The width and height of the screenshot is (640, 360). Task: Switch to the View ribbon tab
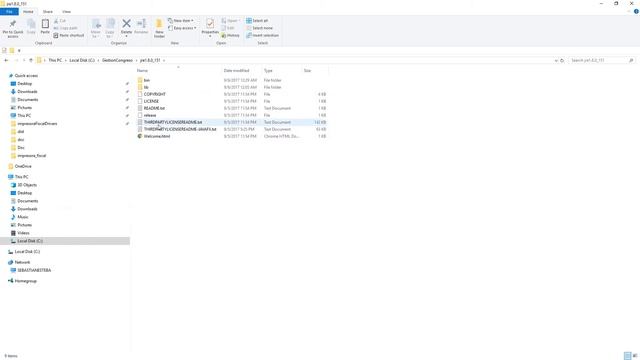coord(66,11)
